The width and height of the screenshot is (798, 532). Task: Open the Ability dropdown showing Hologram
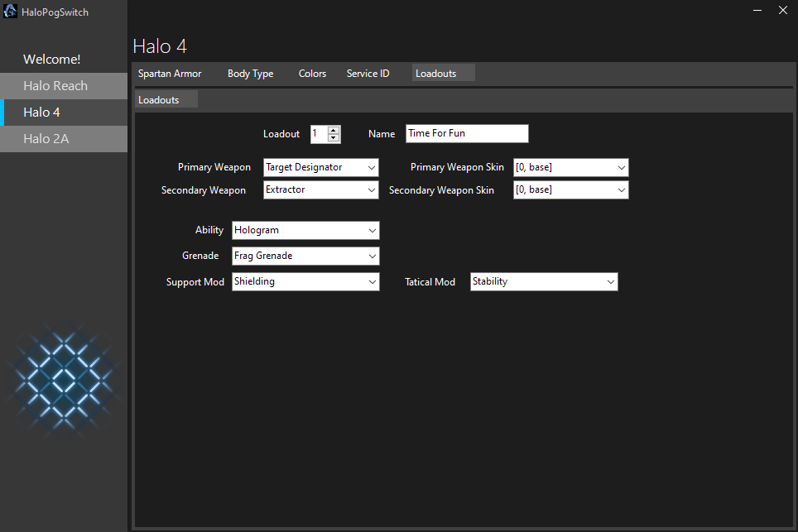(x=305, y=230)
